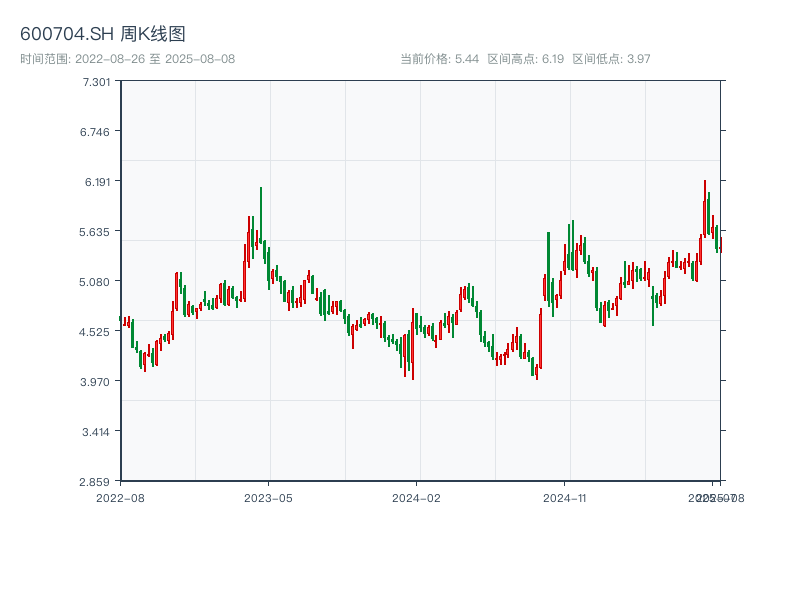Click the lowest red candle near 2024-02
The width and height of the screenshot is (800, 600).
click(x=413, y=344)
